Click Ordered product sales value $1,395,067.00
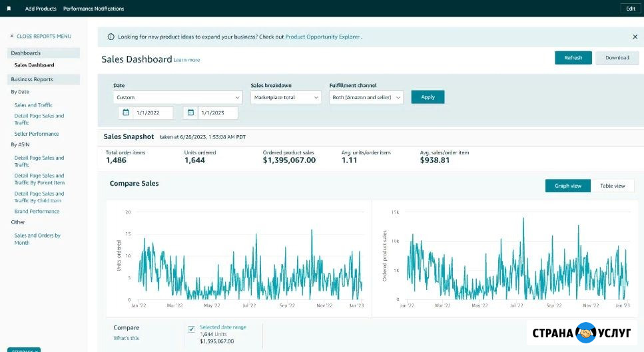 click(x=289, y=160)
